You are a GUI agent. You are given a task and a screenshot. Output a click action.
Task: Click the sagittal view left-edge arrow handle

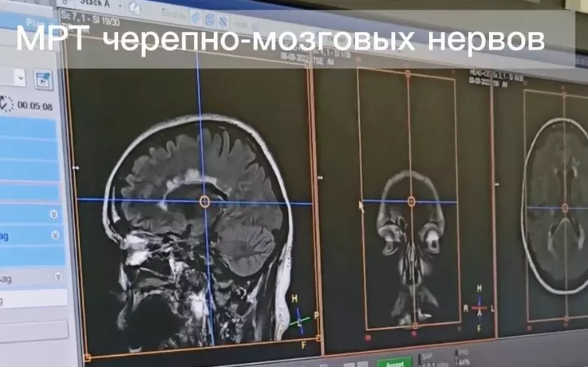76,168
